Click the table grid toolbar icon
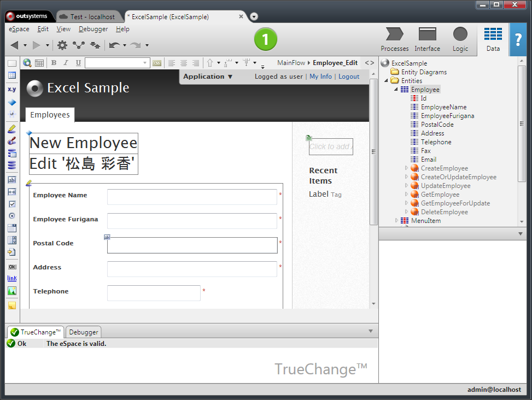This screenshot has height=400, width=532. [39, 63]
